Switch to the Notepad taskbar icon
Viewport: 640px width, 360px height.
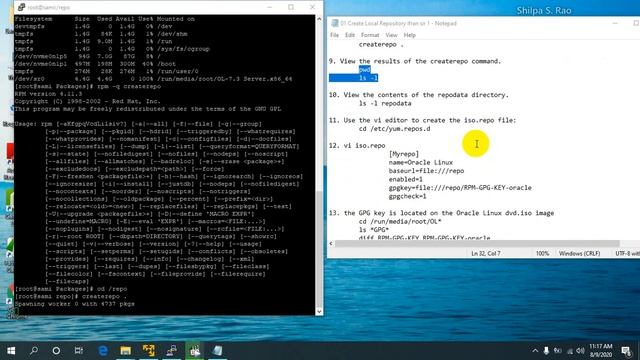pos(218,351)
